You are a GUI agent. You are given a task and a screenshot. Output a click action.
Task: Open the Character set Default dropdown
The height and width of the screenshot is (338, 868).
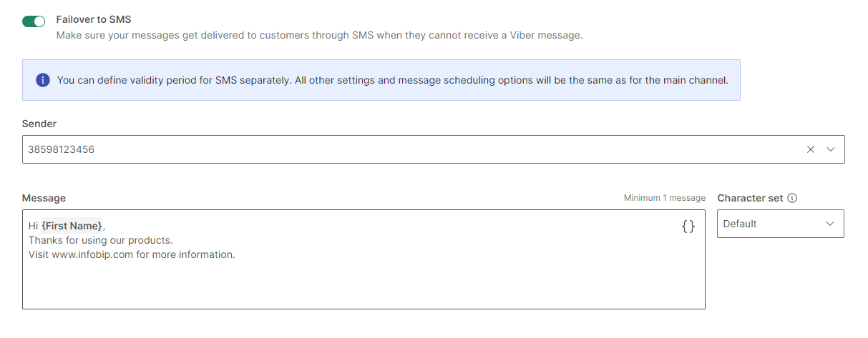click(x=773, y=224)
